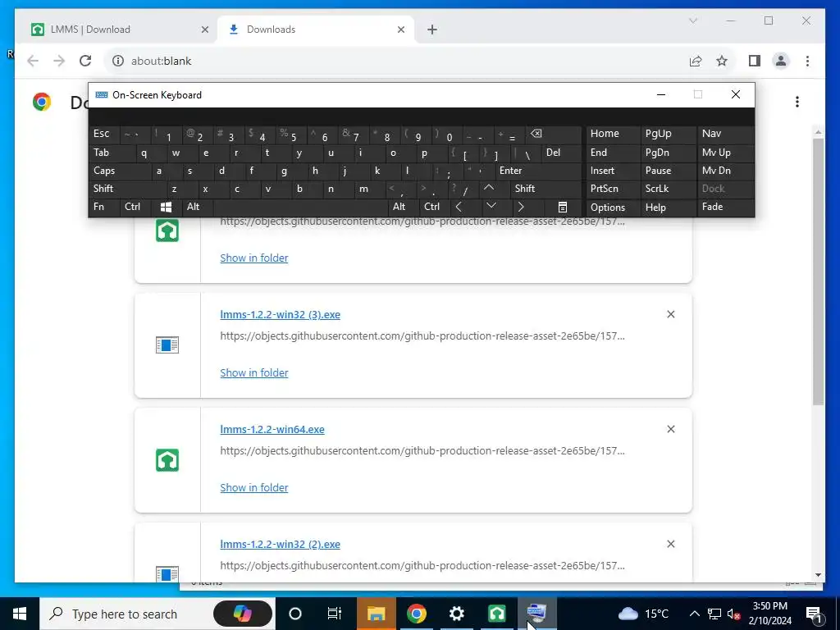Open lmms-1.2.2-win64.exe download link

pos(272,429)
